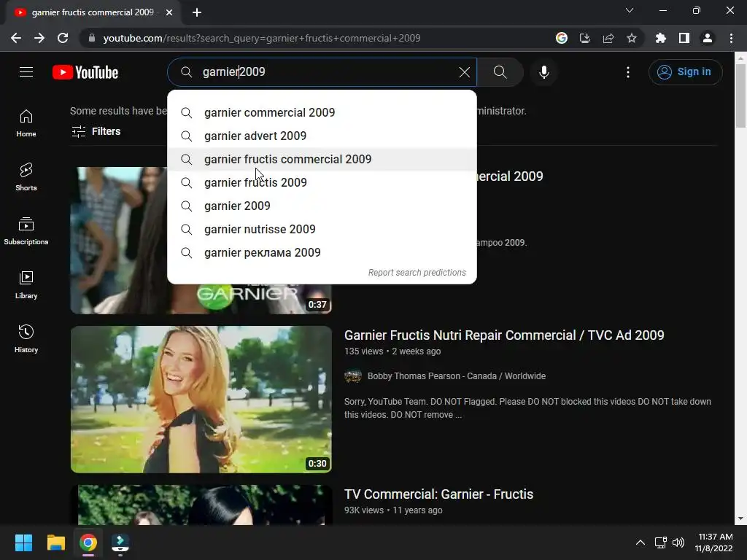Select the garnier fructis commercial 2009 tab
747x560 pixels.
coord(93,12)
